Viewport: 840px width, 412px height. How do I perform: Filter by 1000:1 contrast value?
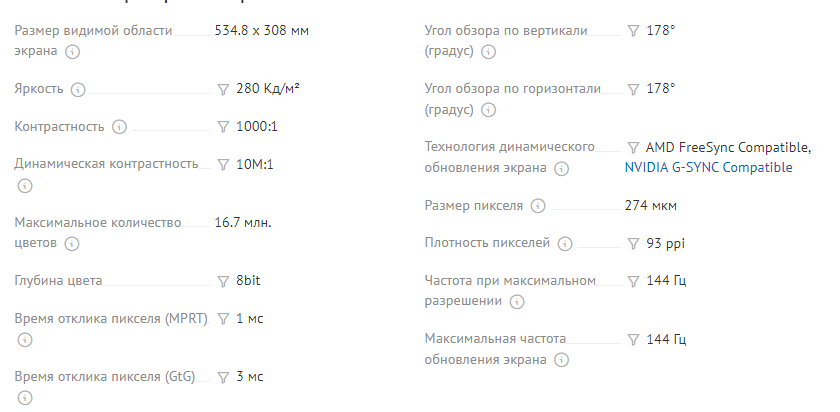(x=223, y=127)
